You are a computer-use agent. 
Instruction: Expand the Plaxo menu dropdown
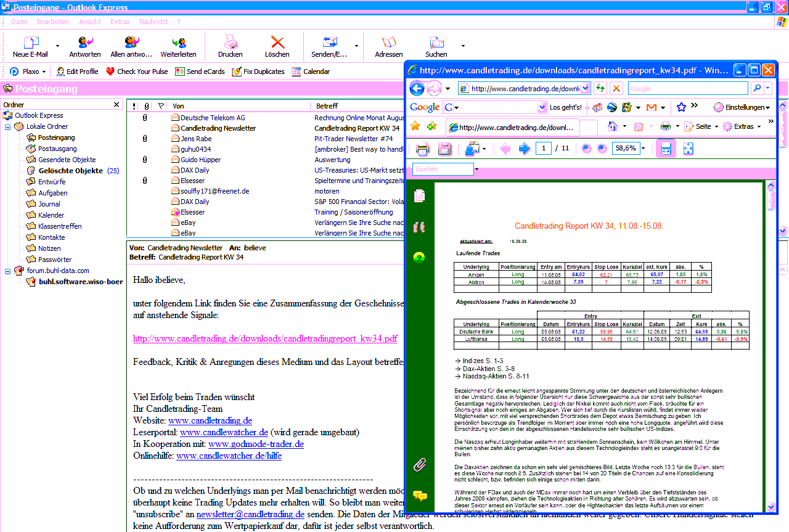pos(44,72)
